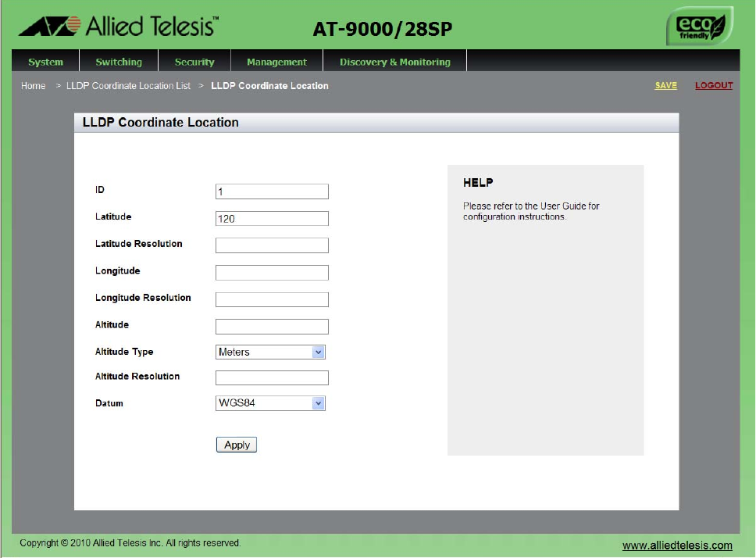Go to Home breadcrumb

pyautogui.click(x=34, y=86)
